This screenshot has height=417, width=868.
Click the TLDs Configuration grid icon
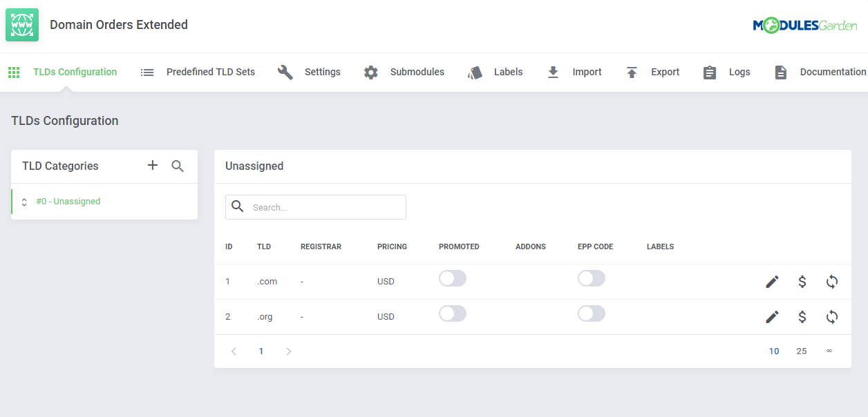pyautogui.click(x=14, y=72)
